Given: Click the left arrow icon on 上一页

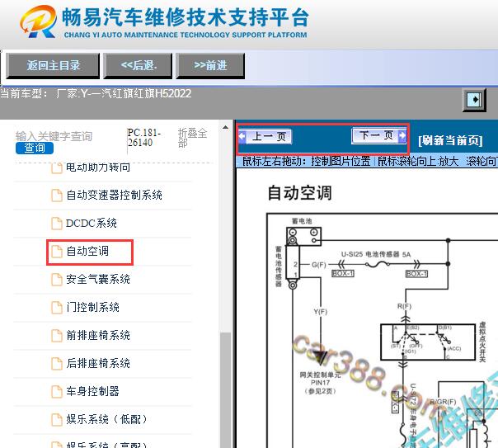Looking at the screenshot, I should (x=242, y=137).
